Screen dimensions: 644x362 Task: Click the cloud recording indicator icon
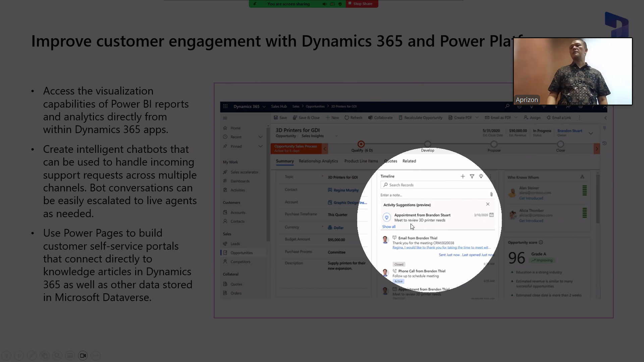click(x=332, y=4)
